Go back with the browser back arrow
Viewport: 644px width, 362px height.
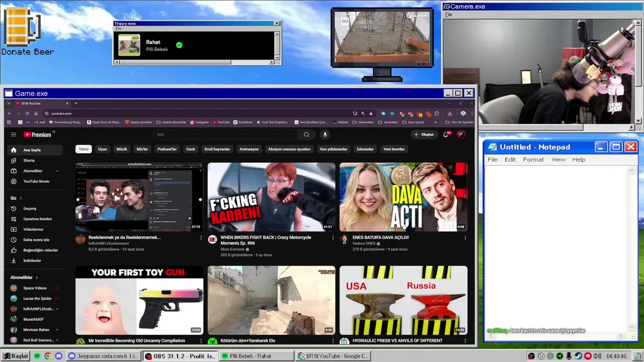tap(9, 114)
